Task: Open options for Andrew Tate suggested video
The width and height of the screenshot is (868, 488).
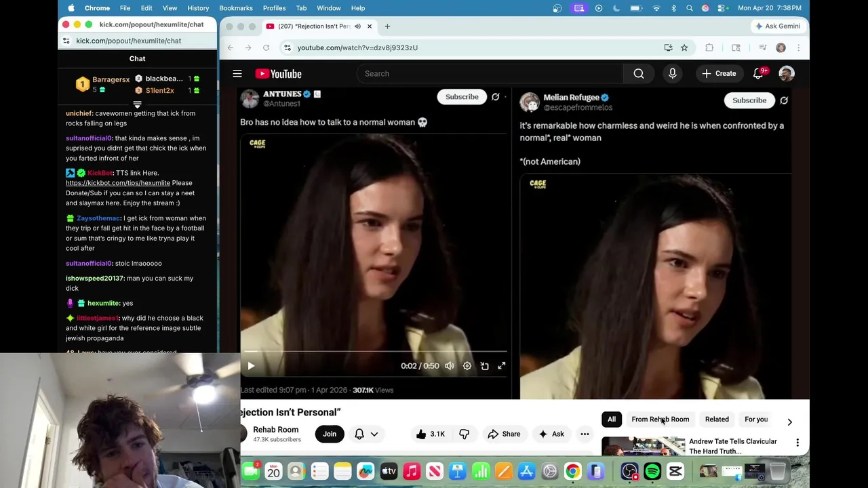Action: [797, 443]
